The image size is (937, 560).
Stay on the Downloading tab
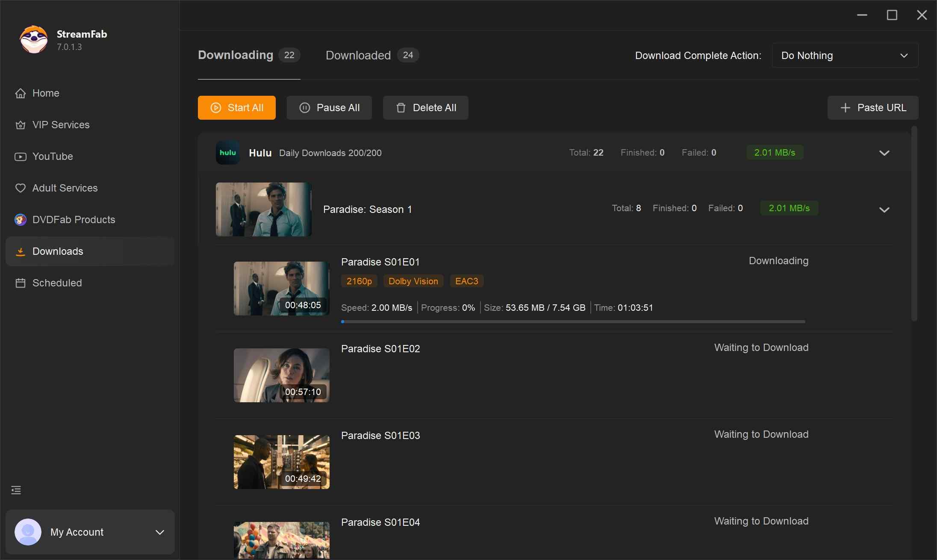tap(235, 55)
